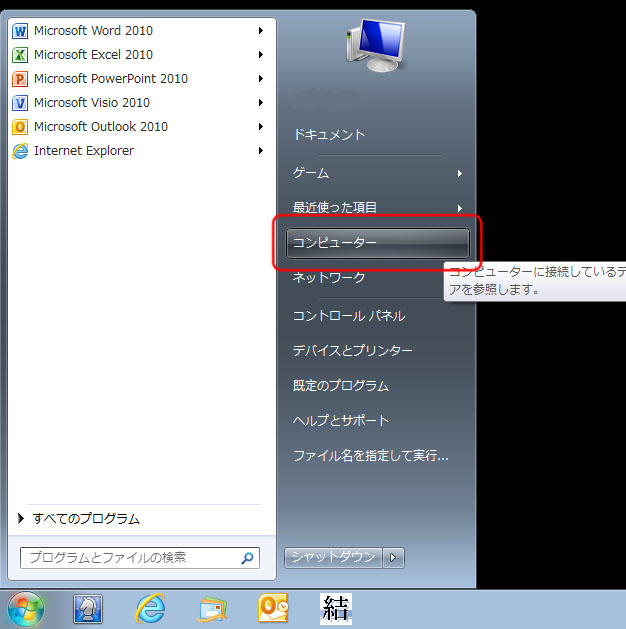Click the Microsoft Outlook 2010 icon
This screenshot has width=626, height=629.
point(20,127)
